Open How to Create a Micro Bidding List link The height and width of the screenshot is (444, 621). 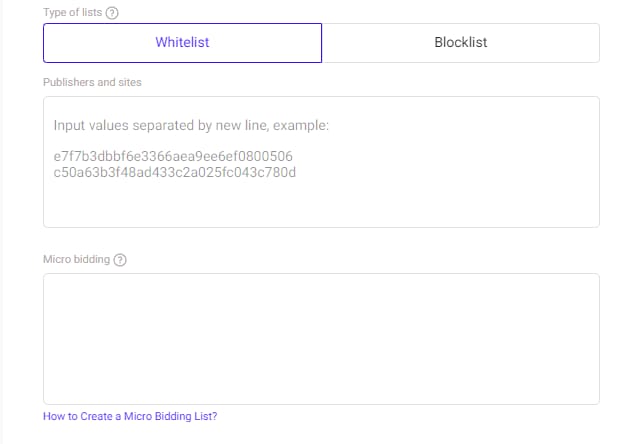130,416
